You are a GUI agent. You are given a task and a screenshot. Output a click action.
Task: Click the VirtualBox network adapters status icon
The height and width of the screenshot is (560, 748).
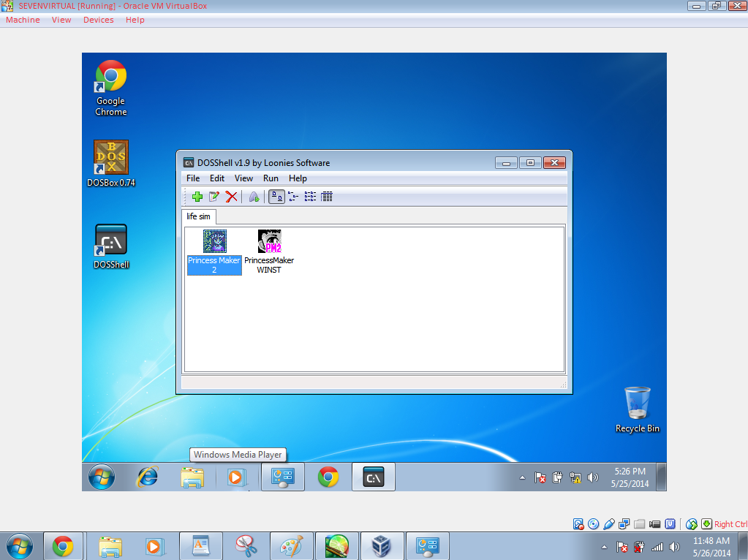[x=624, y=524]
